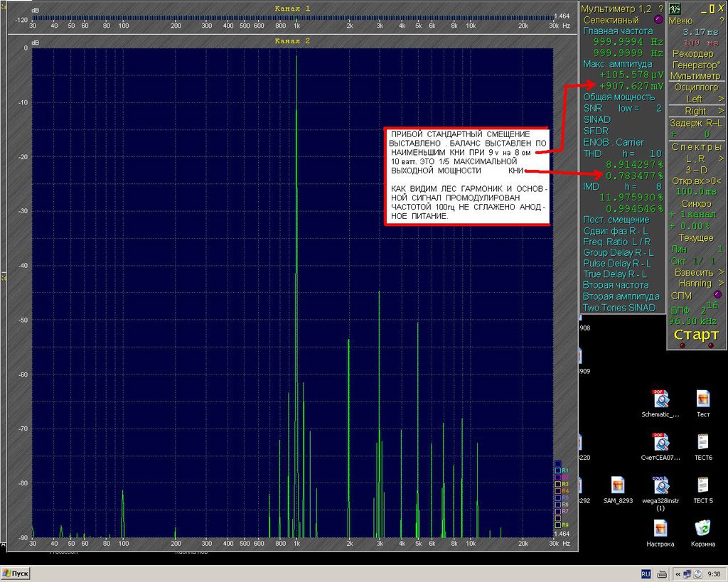Open the Пуск start menu

point(16,573)
